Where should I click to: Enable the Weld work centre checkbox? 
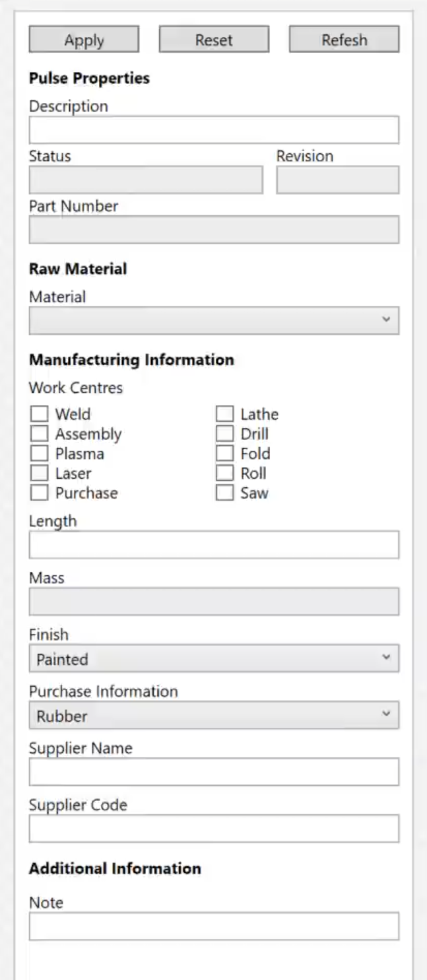40,414
